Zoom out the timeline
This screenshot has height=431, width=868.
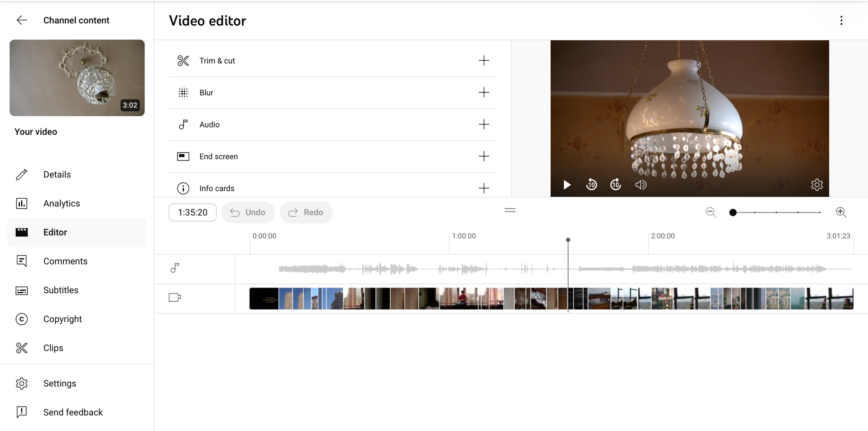711,212
